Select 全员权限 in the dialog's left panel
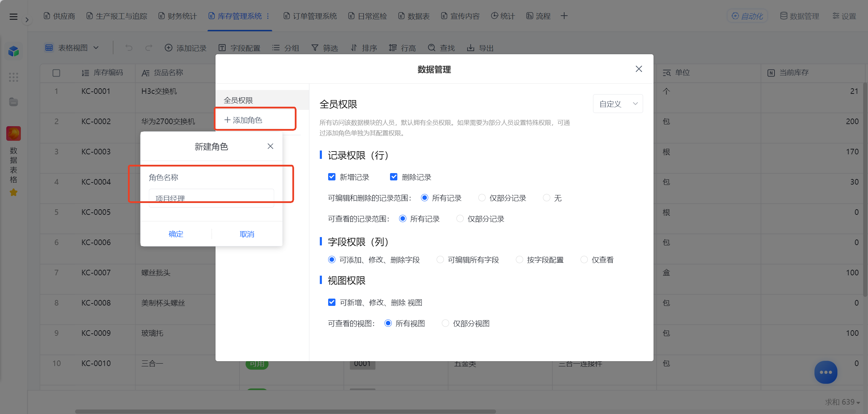The width and height of the screenshot is (868, 414). (262, 100)
